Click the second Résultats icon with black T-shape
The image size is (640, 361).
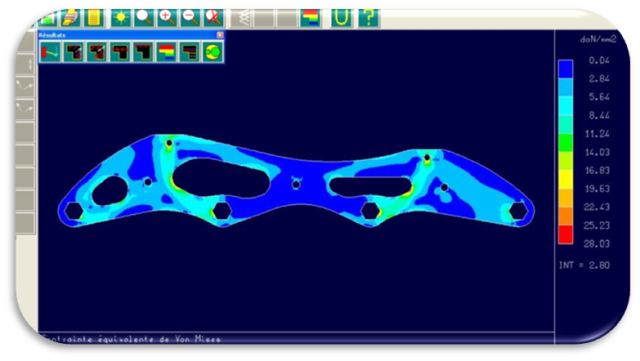point(74,52)
